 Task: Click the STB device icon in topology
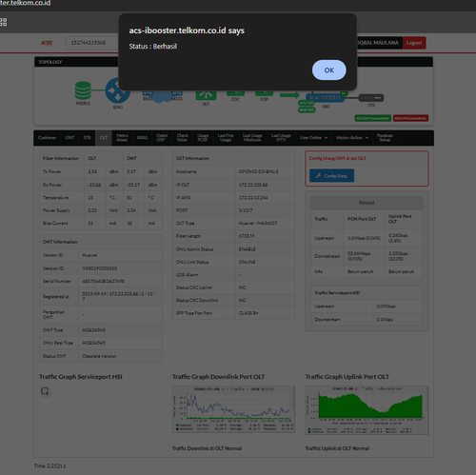click(x=371, y=98)
